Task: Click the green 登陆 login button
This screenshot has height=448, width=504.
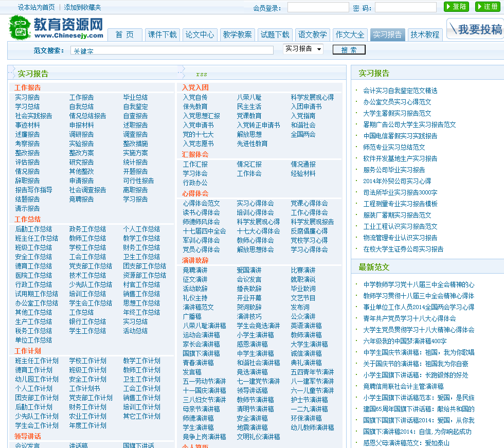Action: pos(456,7)
